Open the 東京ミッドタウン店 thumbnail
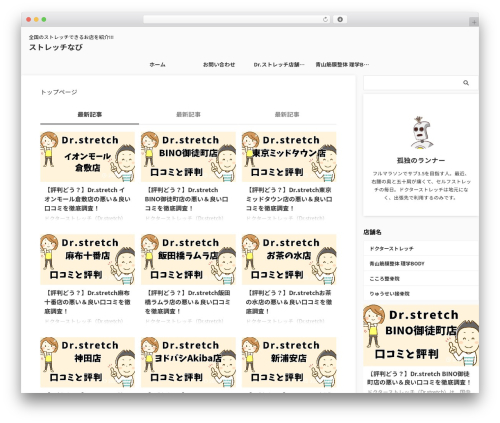Viewport: 500px width, 423px height. tap(289, 157)
